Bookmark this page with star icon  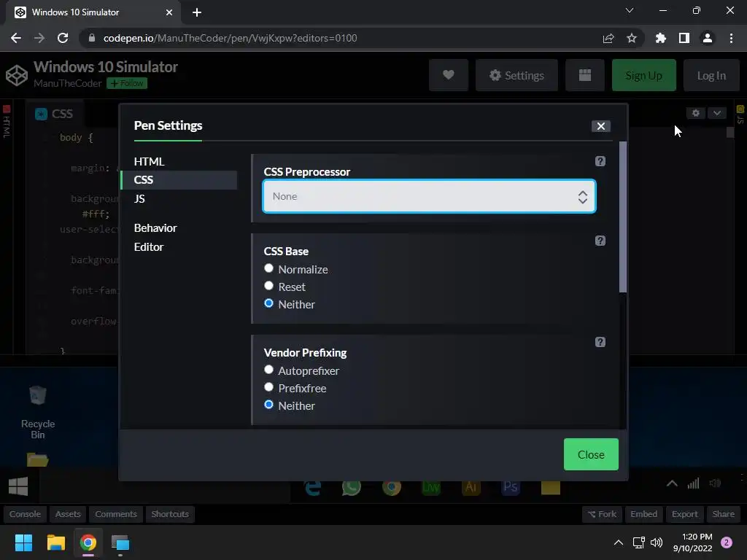pos(631,38)
